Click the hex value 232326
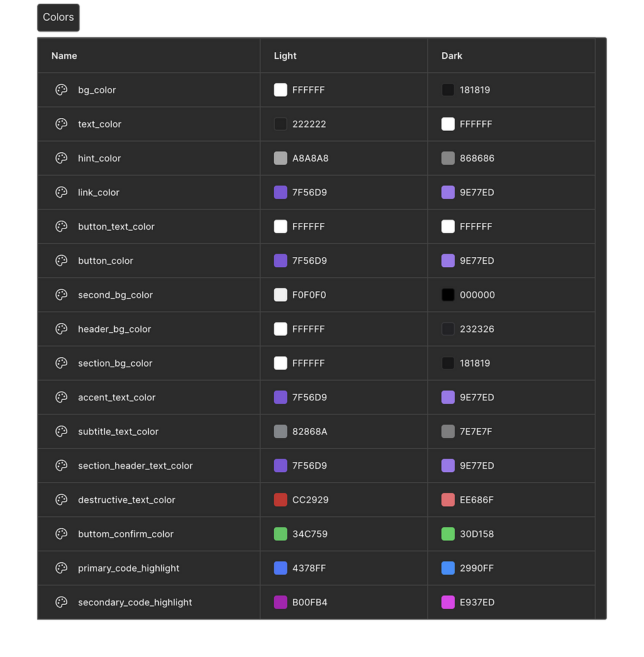Viewport: 644px width, 657px height. 477,329
